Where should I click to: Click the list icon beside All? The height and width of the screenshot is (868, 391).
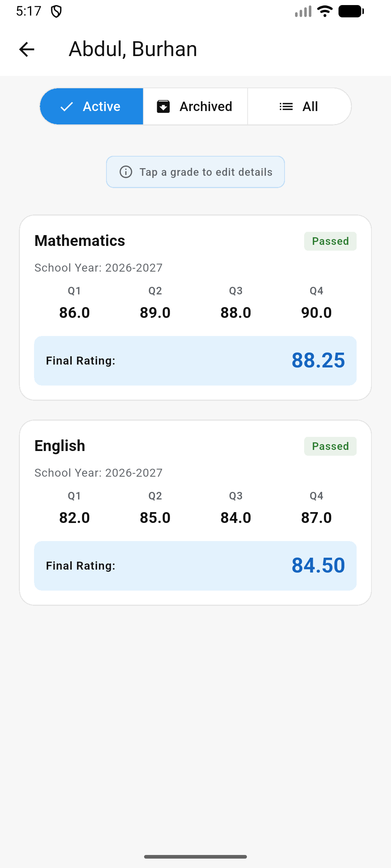[x=286, y=107]
